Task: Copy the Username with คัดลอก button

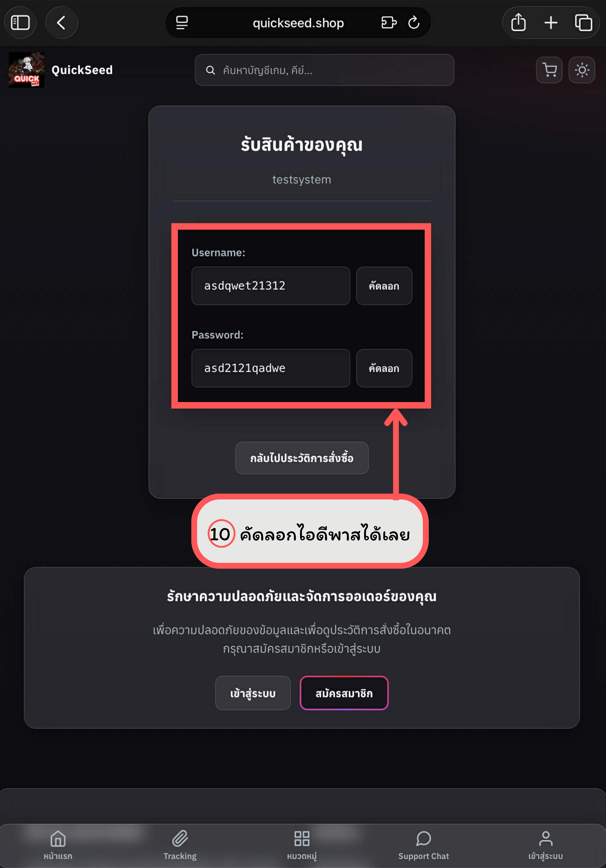Action: pyautogui.click(x=384, y=286)
